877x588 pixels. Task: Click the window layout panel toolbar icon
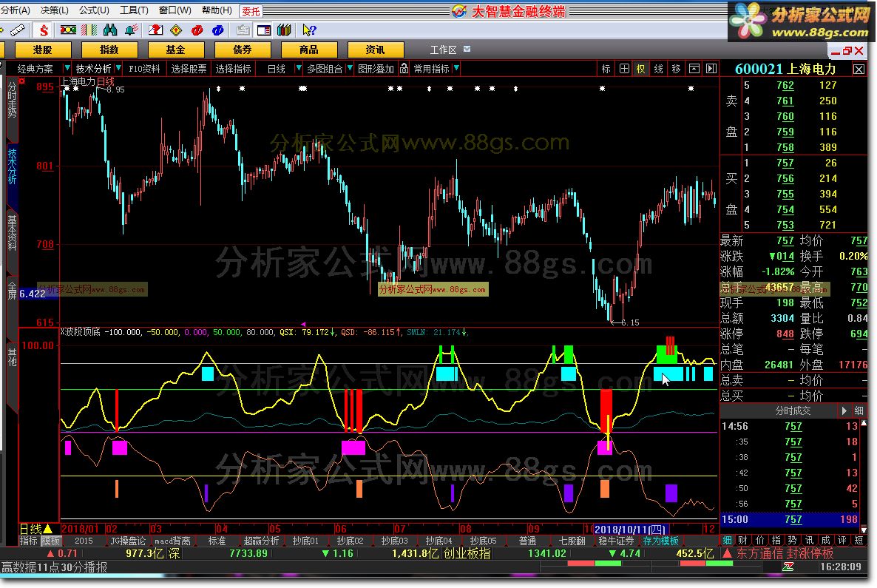pyautogui.click(x=264, y=30)
